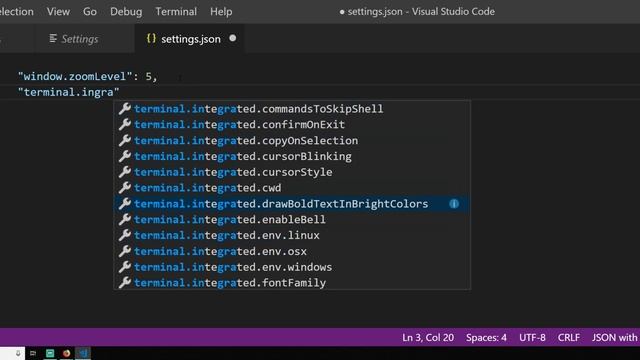Click wrench icon beside env.osx suggestion

(x=124, y=251)
